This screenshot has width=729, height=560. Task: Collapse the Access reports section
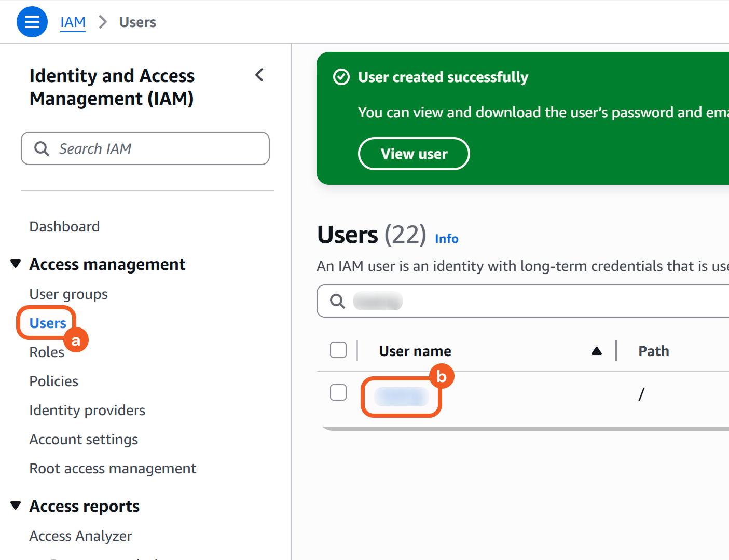point(16,506)
